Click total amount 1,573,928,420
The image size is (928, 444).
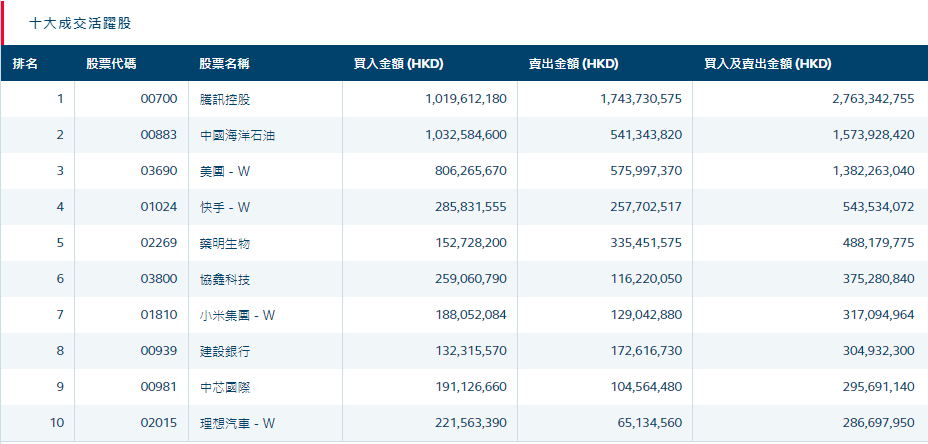point(873,135)
